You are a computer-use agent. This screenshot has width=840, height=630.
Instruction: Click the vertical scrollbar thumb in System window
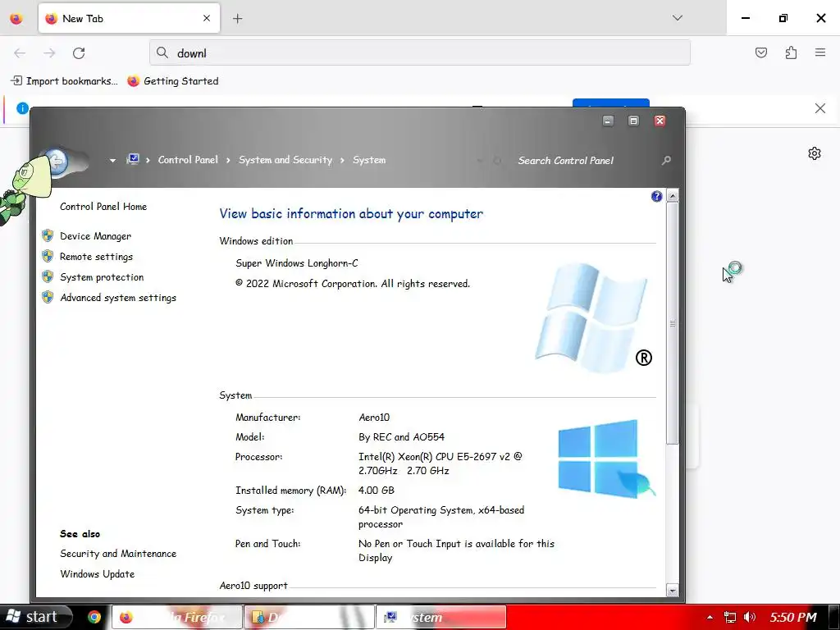pos(673,323)
